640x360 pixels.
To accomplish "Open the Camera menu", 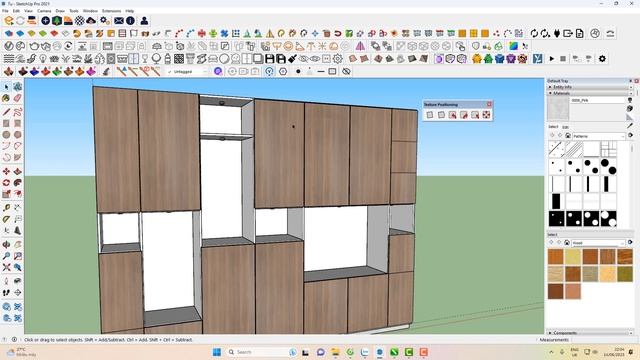I will [44, 11].
